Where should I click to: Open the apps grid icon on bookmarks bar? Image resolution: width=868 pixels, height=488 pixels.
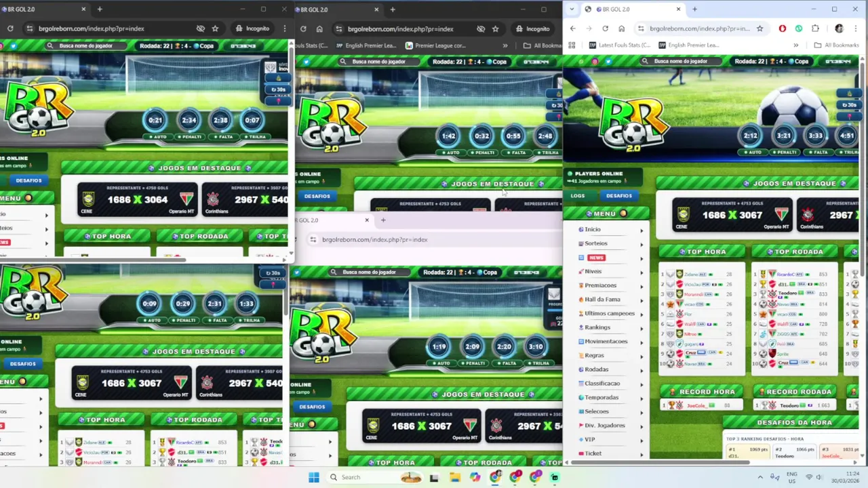tap(572, 45)
